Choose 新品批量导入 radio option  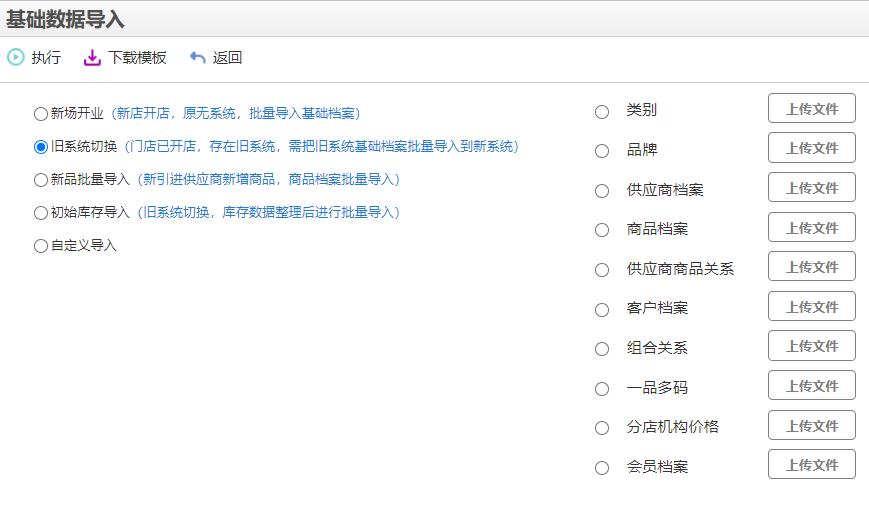pyautogui.click(x=40, y=180)
